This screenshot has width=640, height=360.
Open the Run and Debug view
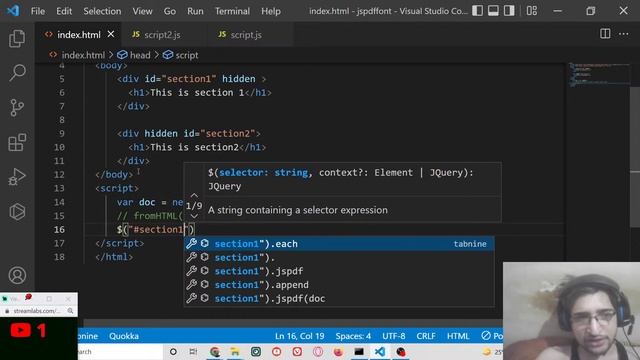click(17, 177)
